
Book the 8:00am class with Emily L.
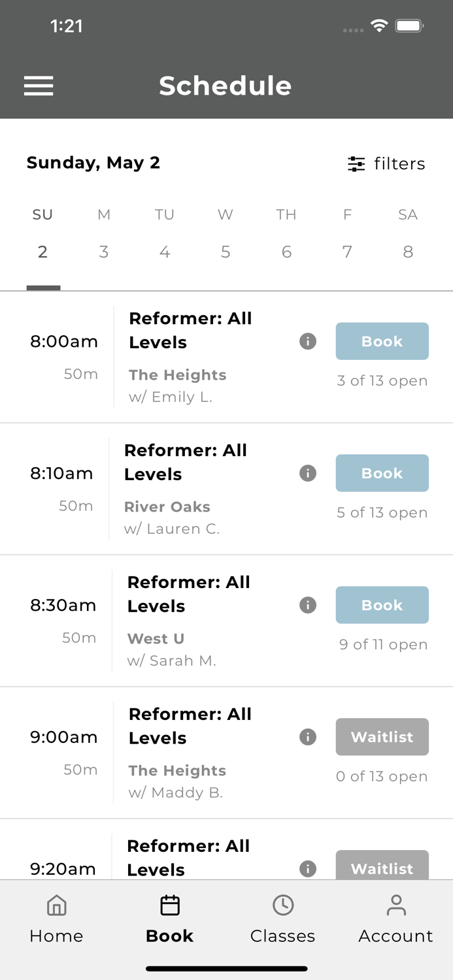(382, 341)
